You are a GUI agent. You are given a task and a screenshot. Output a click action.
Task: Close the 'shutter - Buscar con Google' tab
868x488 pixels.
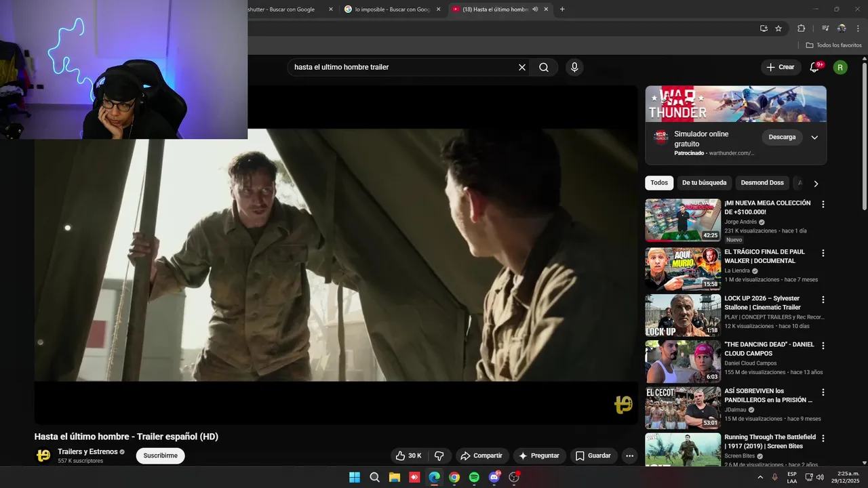pyautogui.click(x=331, y=9)
